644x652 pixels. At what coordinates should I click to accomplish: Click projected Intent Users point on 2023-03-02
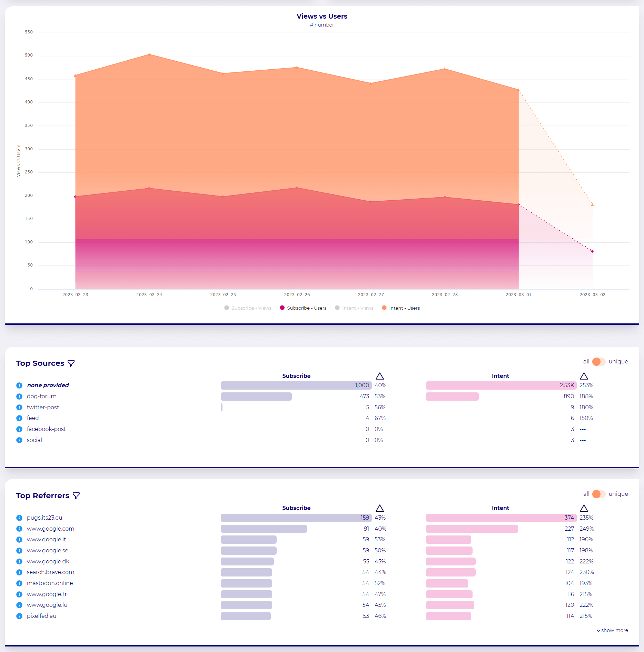pos(592,205)
